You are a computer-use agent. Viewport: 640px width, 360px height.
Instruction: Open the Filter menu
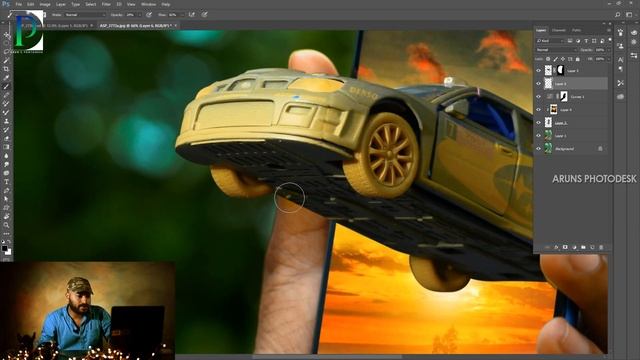[x=106, y=4]
